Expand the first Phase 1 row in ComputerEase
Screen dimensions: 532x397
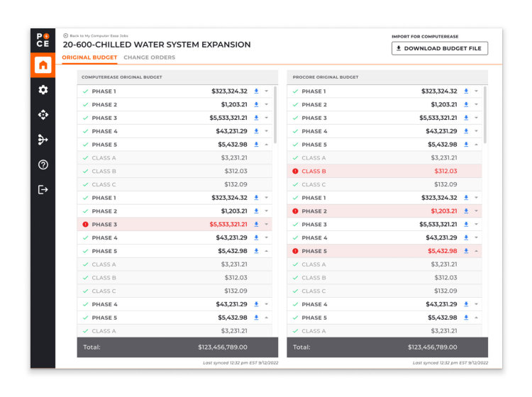(x=266, y=91)
